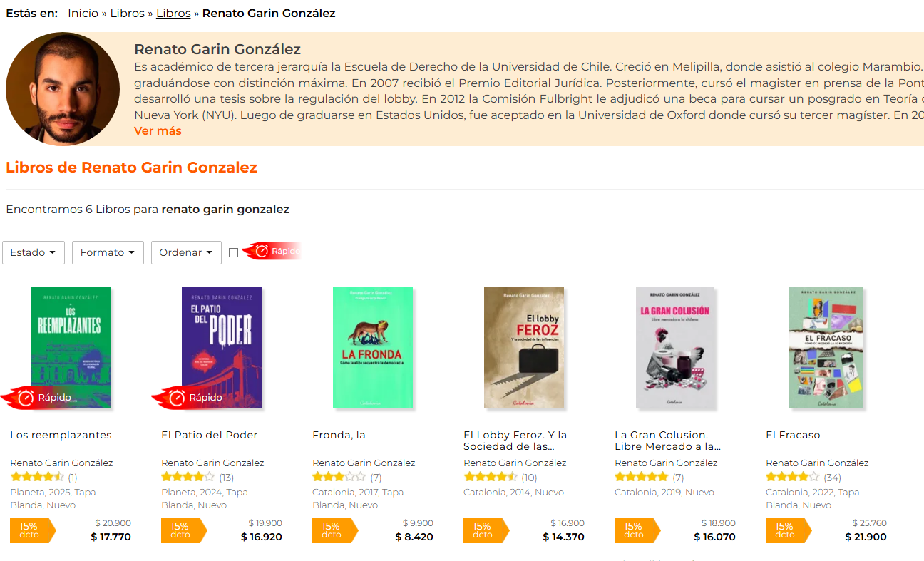Open the Ordenar sorting dropdown
This screenshot has width=924, height=561.
coord(186,252)
